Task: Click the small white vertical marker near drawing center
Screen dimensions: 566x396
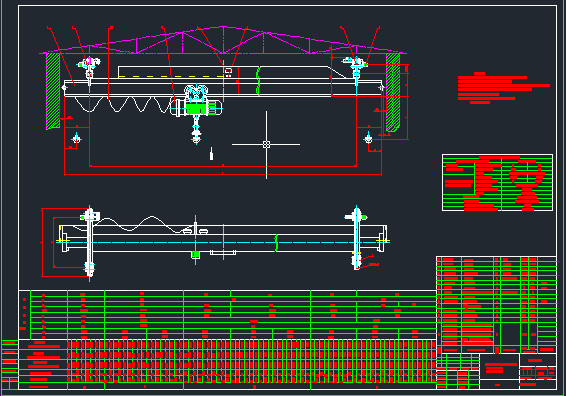Action: click(212, 154)
